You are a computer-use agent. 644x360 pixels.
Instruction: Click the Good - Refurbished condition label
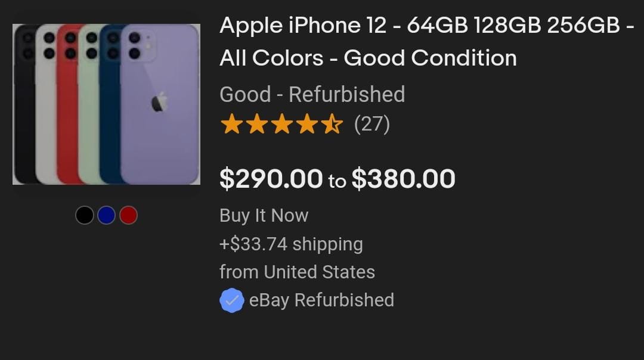(312, 94)
